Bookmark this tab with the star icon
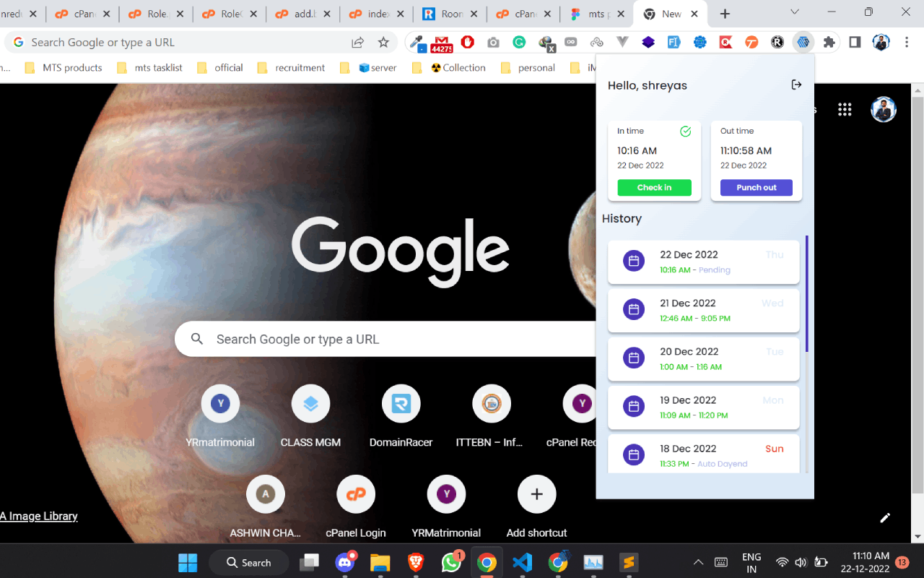Image resolution: width=924 pixels, height=578 pixels. coord(383,43)
